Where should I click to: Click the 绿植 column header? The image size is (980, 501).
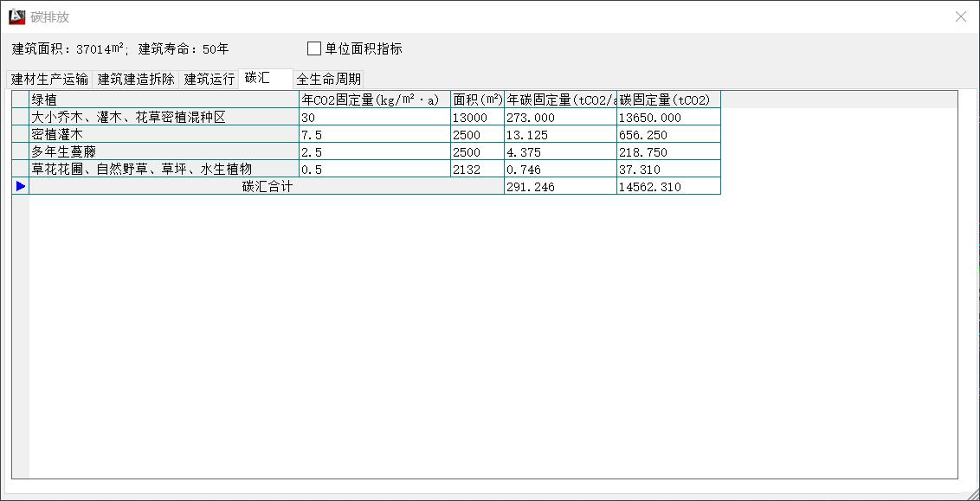click(164, 100)
